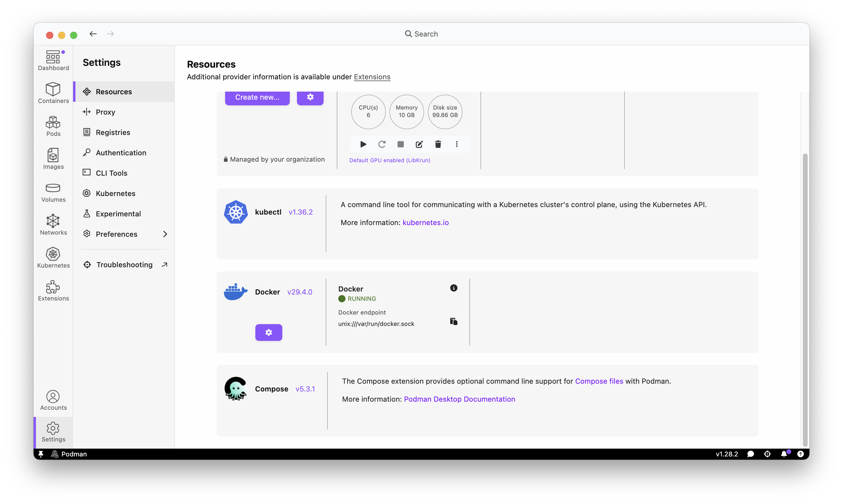Click kubectl version v1.36.2
The image size is (843, 504).
[301, 212]
